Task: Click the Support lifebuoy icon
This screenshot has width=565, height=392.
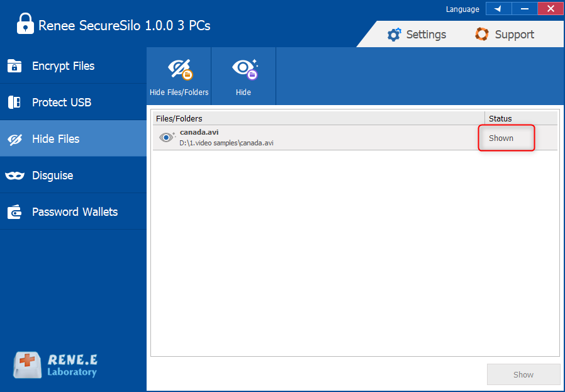Action: point(482,34)
